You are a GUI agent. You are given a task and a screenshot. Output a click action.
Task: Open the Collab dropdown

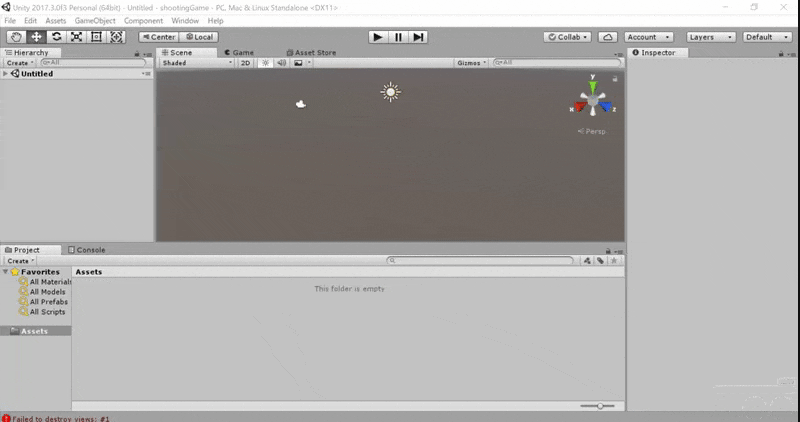tap(567, 37)
